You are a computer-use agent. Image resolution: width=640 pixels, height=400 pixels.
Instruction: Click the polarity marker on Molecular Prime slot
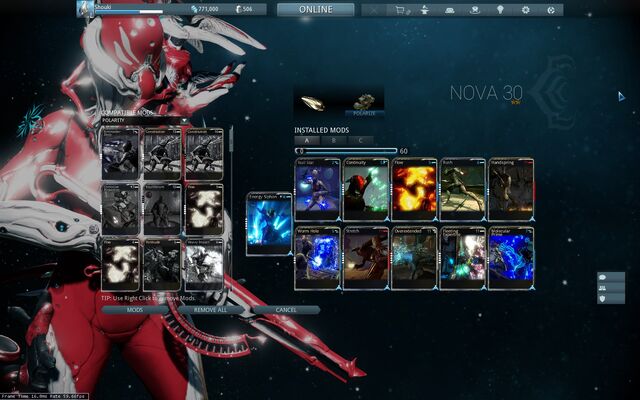coord(532,287)
